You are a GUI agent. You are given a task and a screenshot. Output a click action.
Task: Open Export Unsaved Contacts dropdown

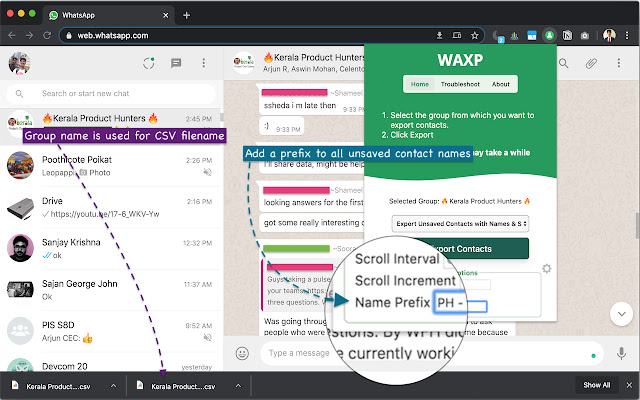pyautogui.click(x=460, y=224)
